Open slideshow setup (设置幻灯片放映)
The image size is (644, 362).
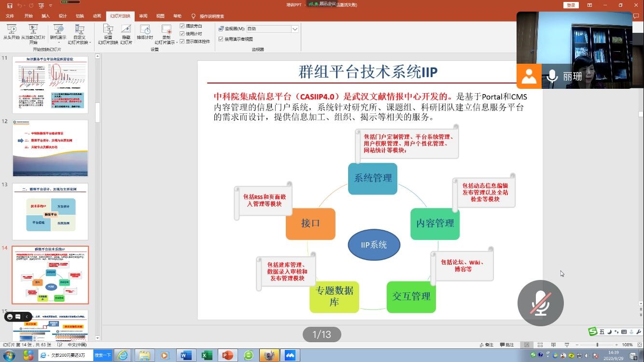tap(108, 32)
